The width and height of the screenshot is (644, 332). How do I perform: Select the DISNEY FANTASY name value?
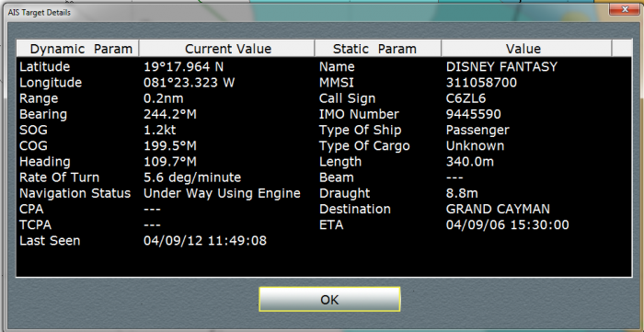501,66
